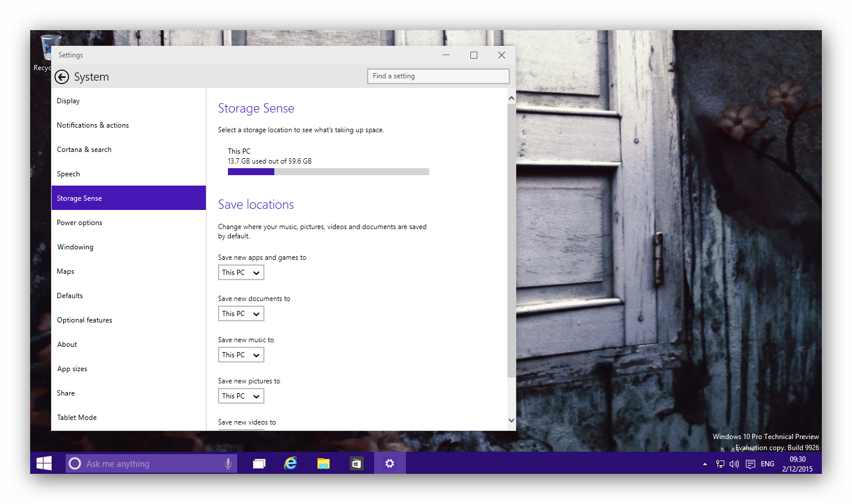Open the Store app from the taskbar
This screenshot has width=852, height=504.
[x=356, y=463]
